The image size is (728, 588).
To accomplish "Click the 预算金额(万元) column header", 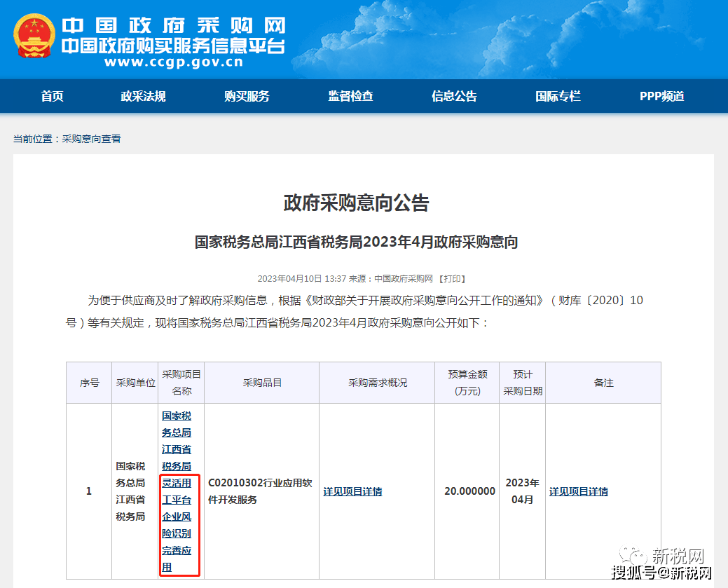I will point(467,383).
